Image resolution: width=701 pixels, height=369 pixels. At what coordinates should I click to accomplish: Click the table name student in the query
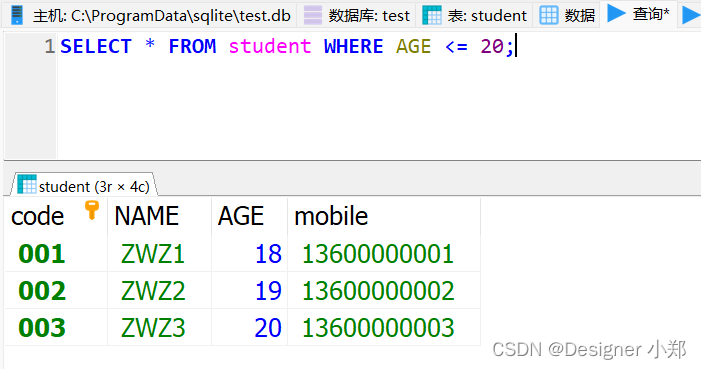pyautogui.click(x=270, y=47)
